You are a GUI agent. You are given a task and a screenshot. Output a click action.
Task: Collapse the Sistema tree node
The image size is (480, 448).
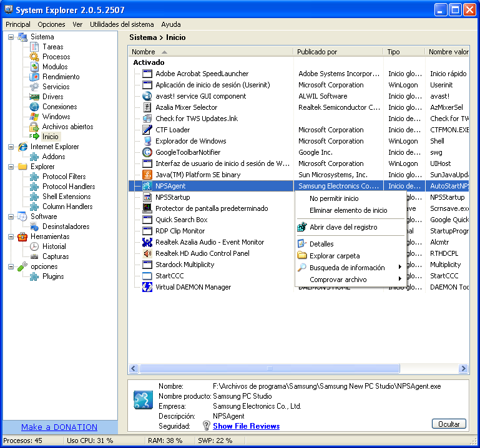(x=11, y=37)
